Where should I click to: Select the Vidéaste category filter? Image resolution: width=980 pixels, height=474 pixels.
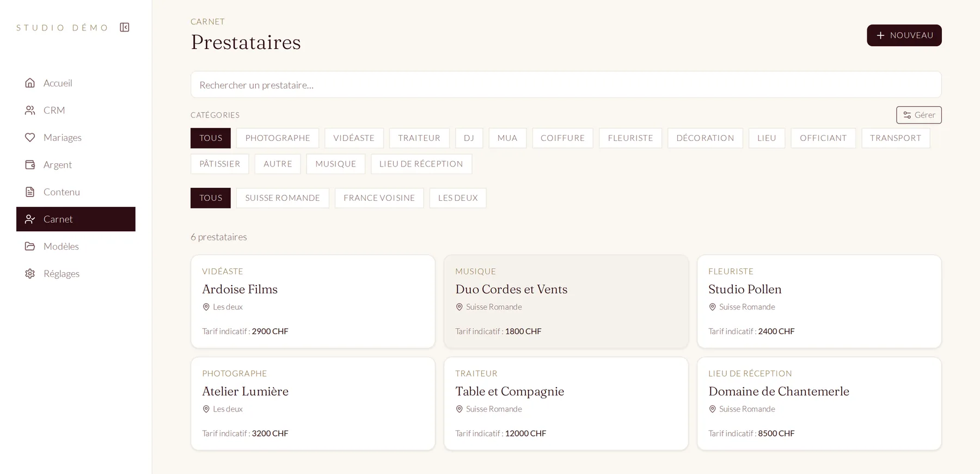coord(354,138)
